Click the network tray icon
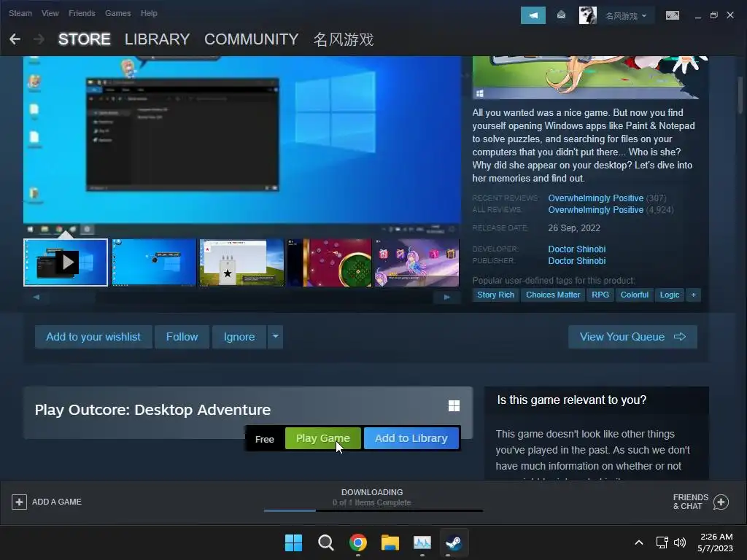 (662, 542)
